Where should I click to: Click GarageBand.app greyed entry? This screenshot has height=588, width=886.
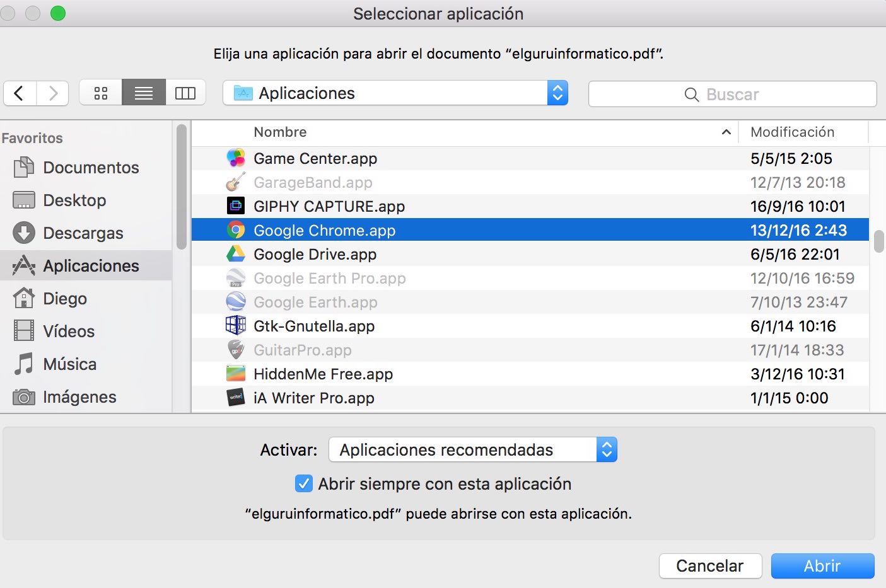tap(530, 182)
